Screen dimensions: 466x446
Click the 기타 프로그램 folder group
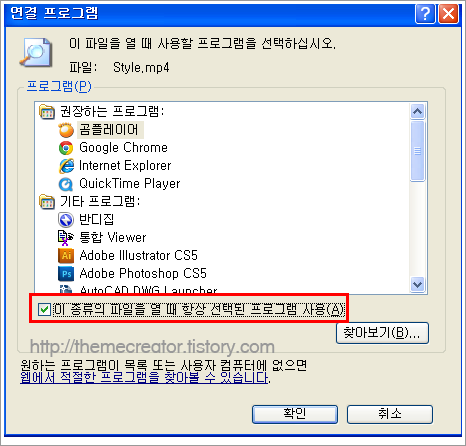[x=90, y=202]
